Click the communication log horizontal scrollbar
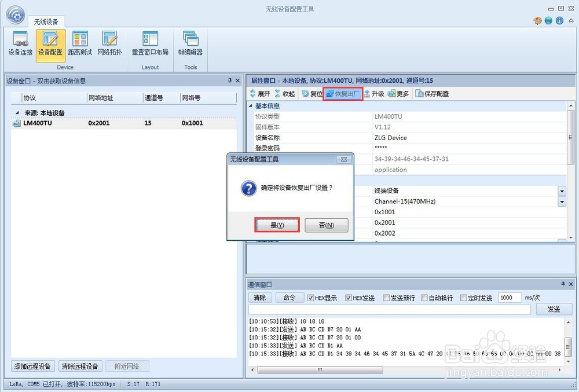Screen dimensions: 579x392 tap(320, 369)
